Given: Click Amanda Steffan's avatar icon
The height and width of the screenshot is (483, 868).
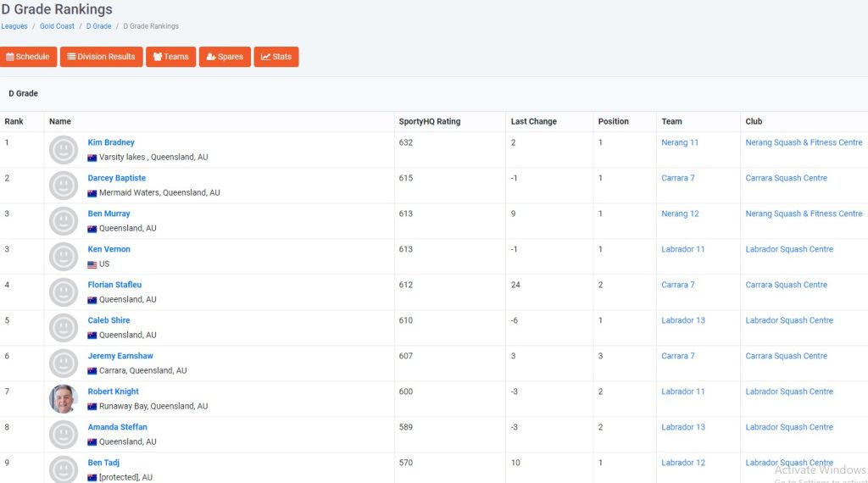Looking at the screenshot, I should (x=64, y=435).
